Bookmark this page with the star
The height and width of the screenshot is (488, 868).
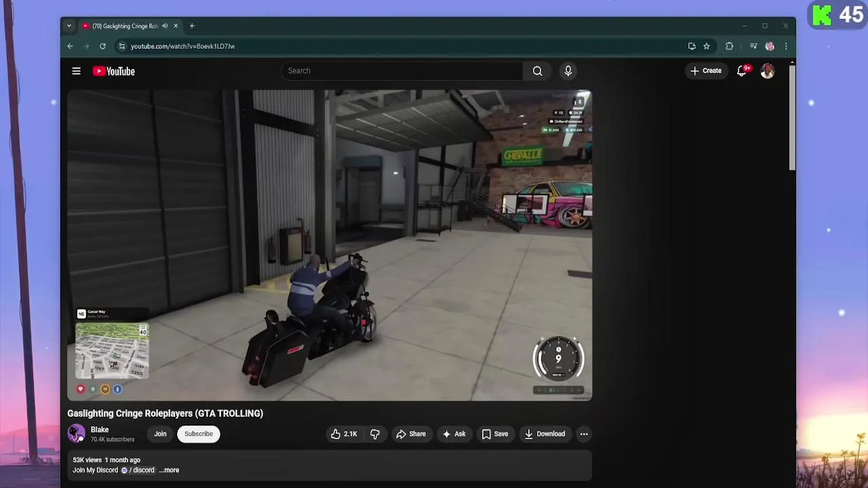tap(707, 46)
